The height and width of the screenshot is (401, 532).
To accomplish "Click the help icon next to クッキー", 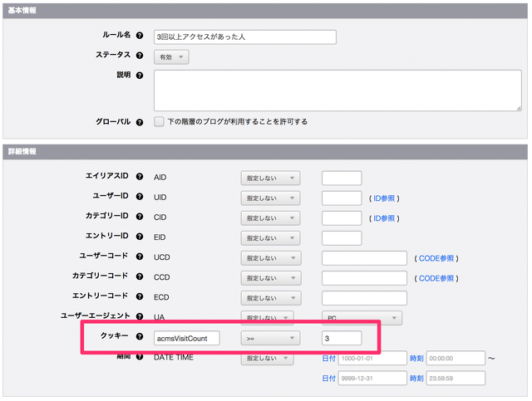I will tap(139, 337).
